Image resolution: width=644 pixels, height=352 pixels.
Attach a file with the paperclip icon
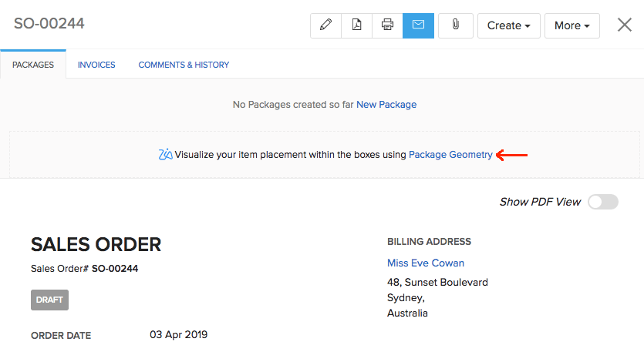(456, 25)
